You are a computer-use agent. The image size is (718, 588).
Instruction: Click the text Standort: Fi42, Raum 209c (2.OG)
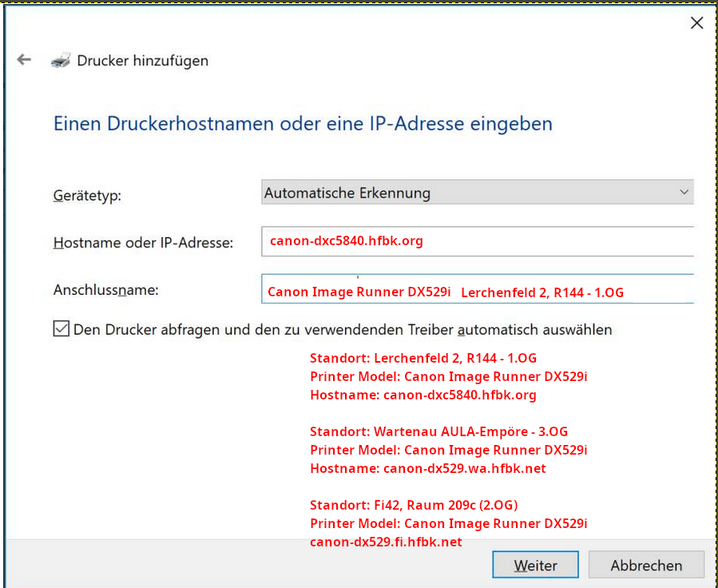414,505
